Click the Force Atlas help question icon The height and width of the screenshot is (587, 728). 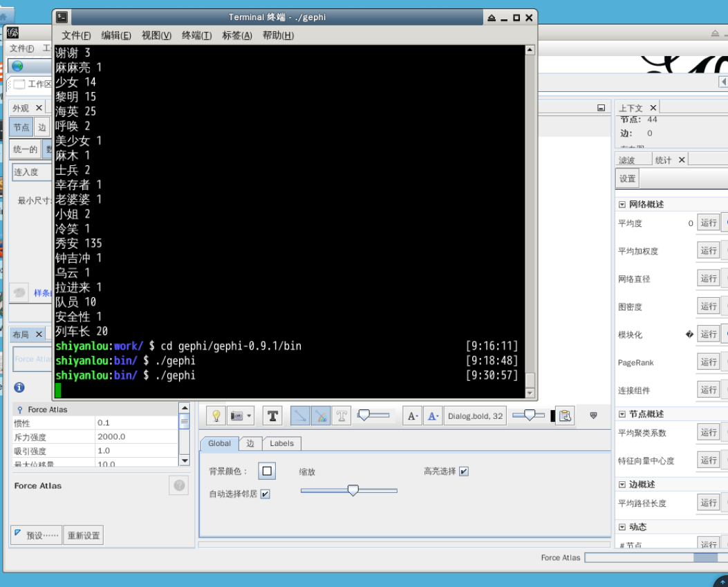(x=178, y=486)
